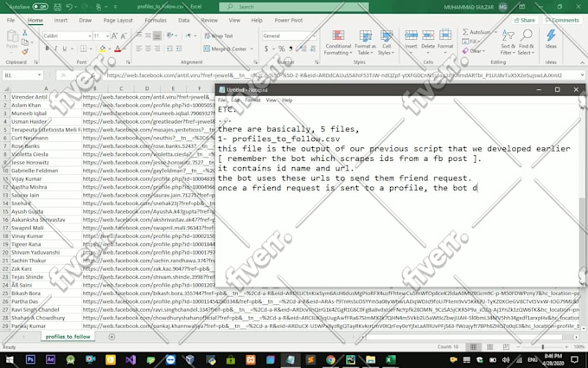Switch to the Data ribbon tab
The height and width of the screenshot is (368, 588).
[x=183, y=20]
